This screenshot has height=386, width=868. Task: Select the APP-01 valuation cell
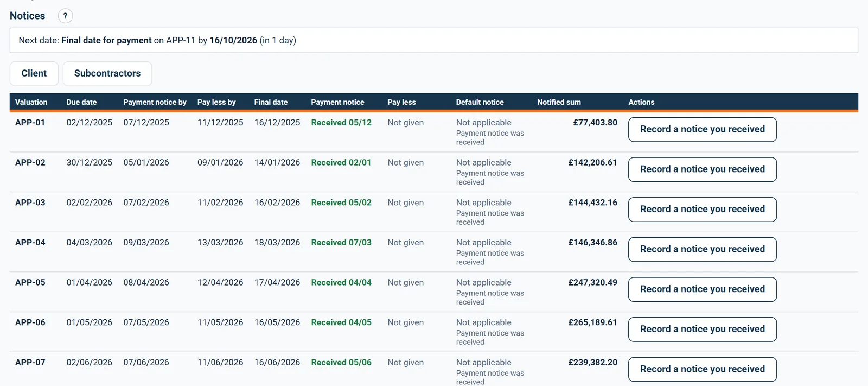click(x=30, y=123)
